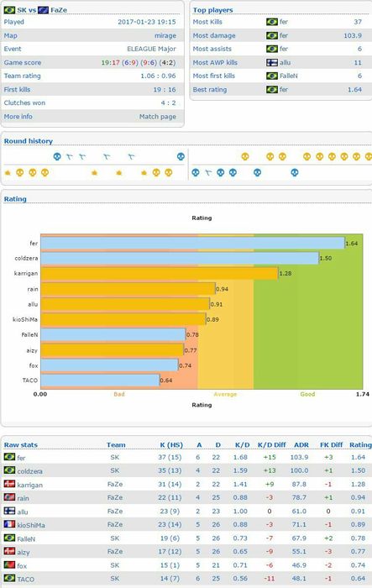Sort raw stats by D column
Image resolution: width=372 pixels, height=588 pixels.
(x=217, y=444)
